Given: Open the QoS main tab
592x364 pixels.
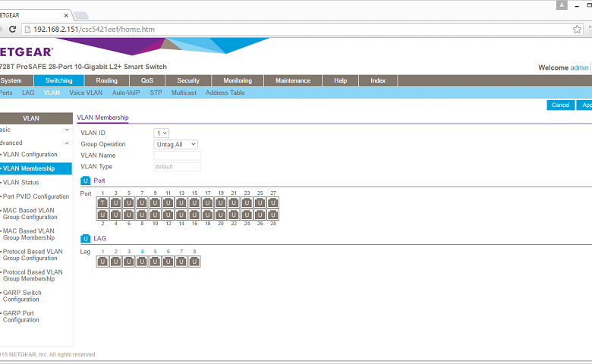Looking at the screenshot, I should [147, 80].
